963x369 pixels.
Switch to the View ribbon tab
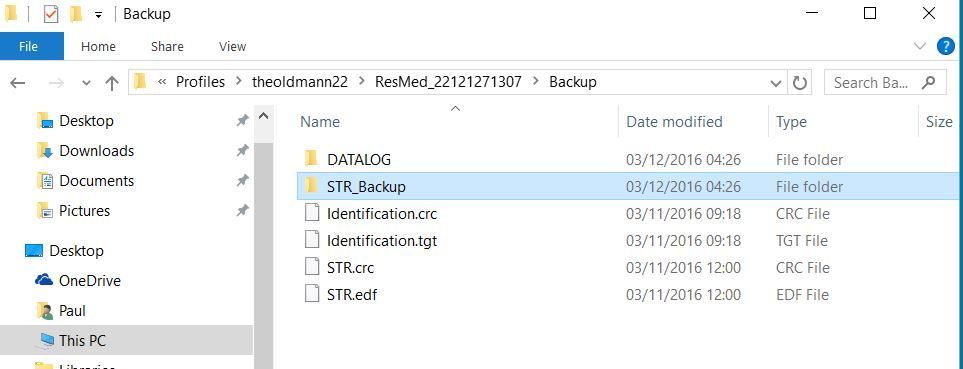click(232, 46)
